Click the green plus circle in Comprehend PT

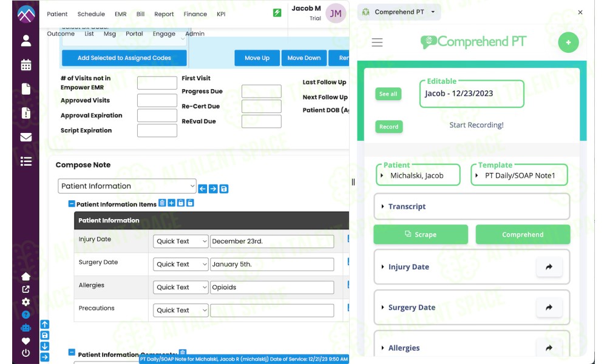click(x=568, y=42)
